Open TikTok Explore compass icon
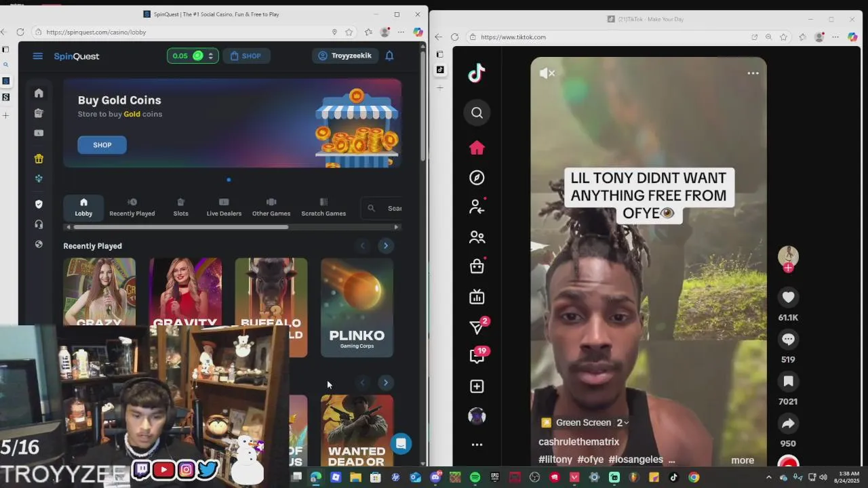 [477, 178]
